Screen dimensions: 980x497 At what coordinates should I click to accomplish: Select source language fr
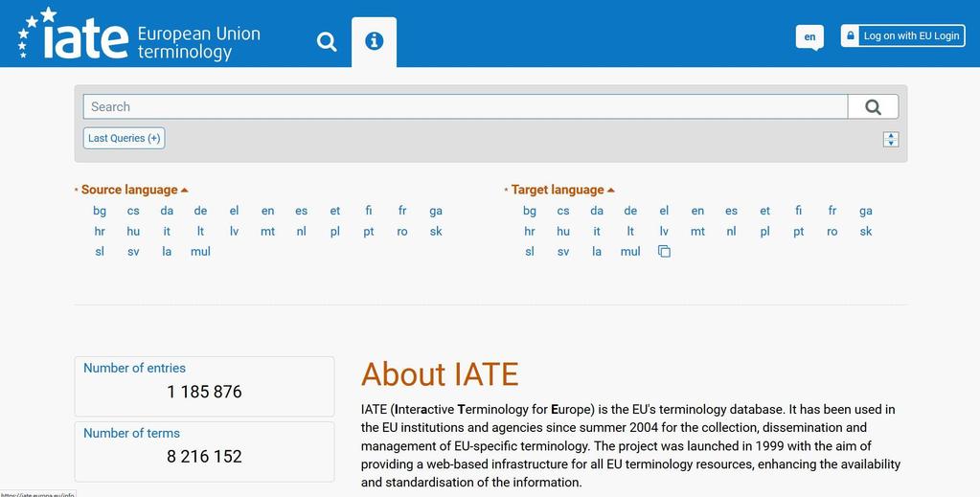[x=402, y=211]
